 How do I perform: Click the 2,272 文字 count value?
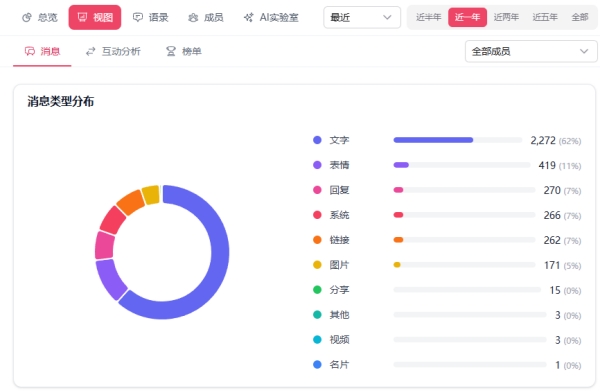543,140
